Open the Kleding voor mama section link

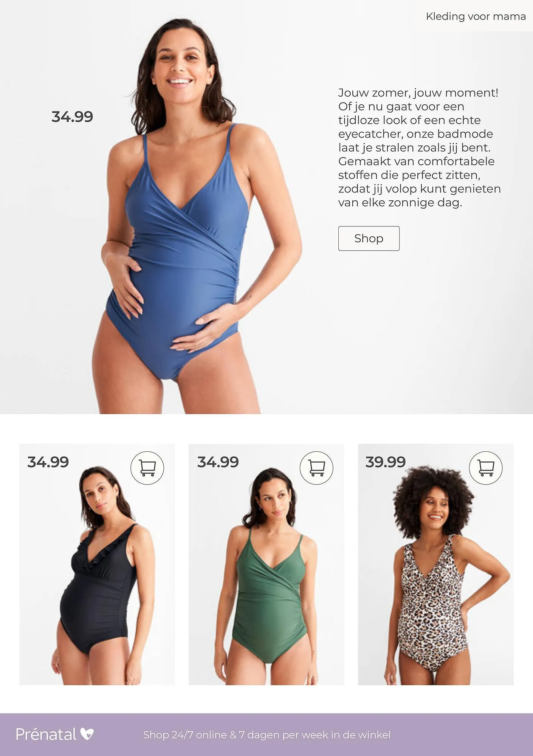[476, 16]
